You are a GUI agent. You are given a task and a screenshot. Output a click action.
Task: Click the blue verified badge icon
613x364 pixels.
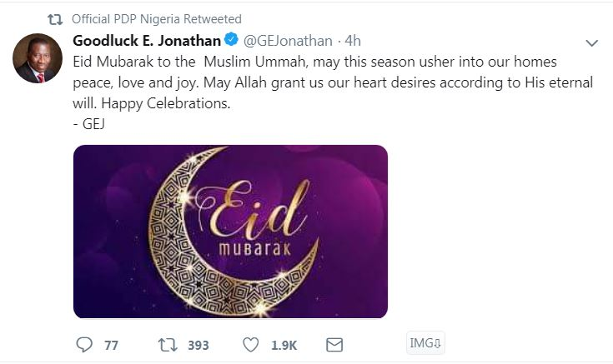(x=234, y=41)
